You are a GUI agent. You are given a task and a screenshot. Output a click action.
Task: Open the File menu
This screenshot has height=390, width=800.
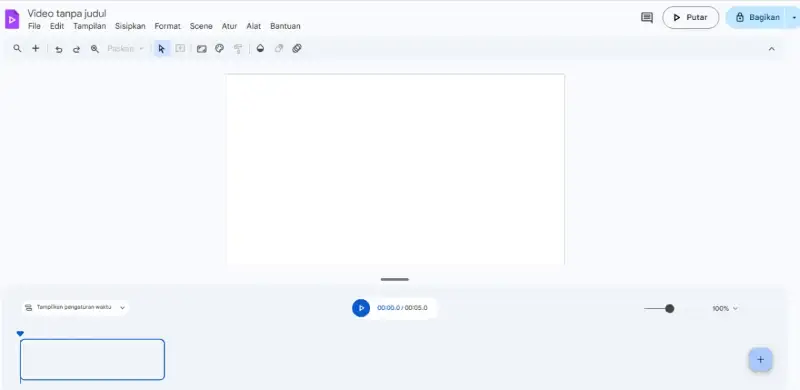pyautogui.click(x=34, y=26)
